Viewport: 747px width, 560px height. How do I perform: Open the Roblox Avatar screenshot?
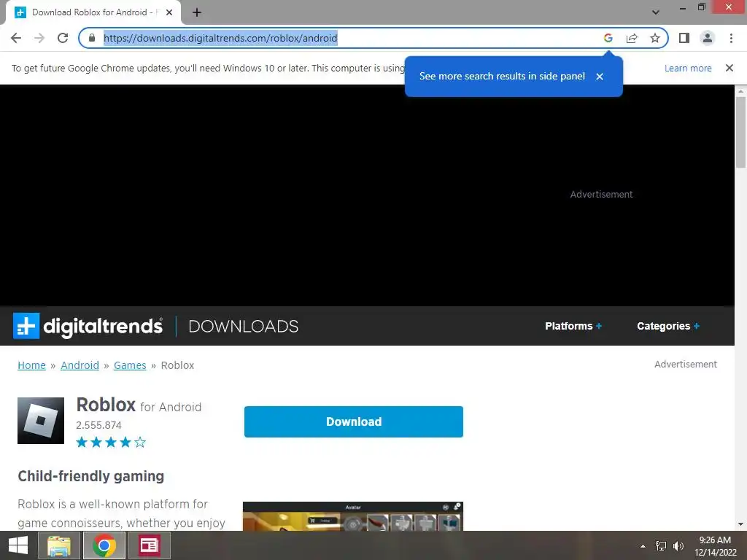coord(353,517)
